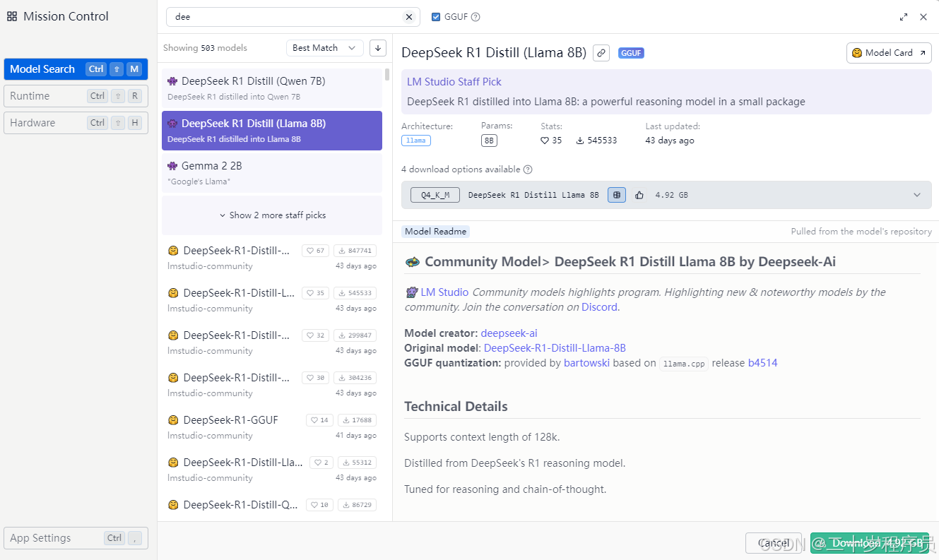
Task: Expand the Mission Control window to fullscreen
Action: click(x=904, y=17)
